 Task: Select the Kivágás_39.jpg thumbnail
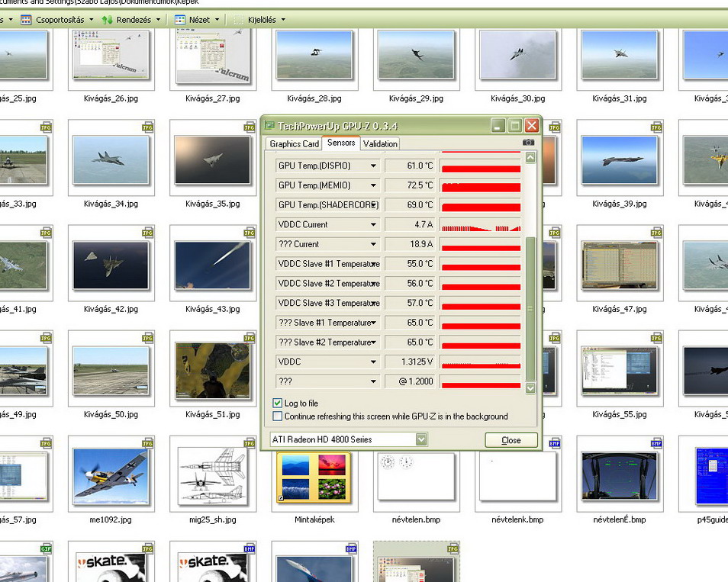coord(620,159)
